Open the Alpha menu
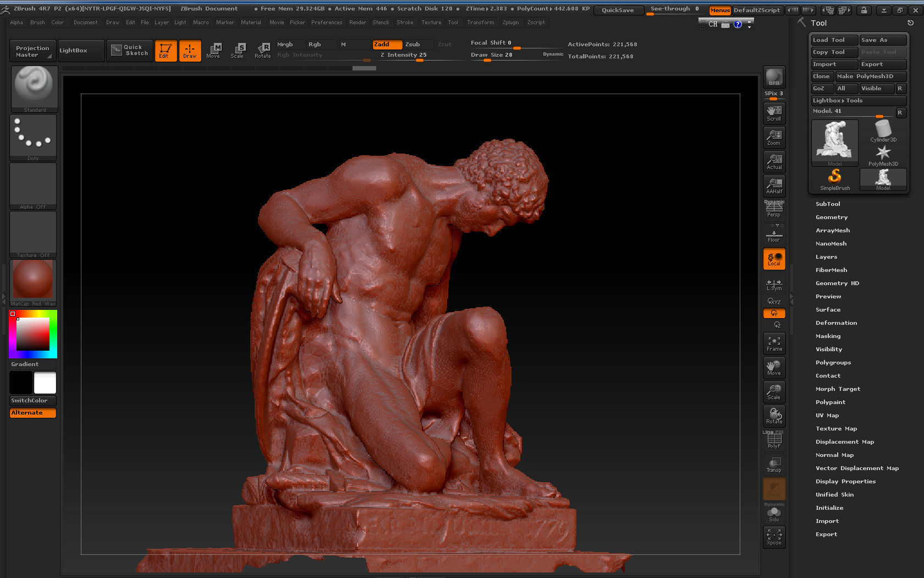The image size is (924, 578). click(x=16, y=23)
